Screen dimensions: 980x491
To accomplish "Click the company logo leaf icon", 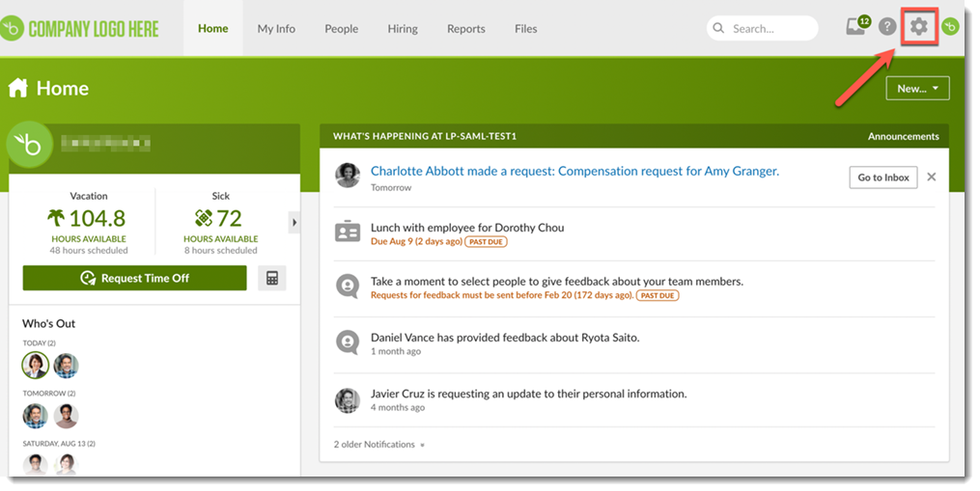I will [x=14, y=29].
